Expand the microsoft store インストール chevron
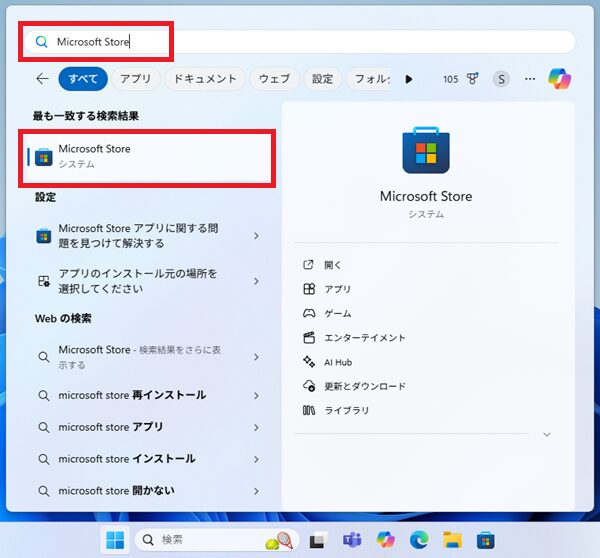Screen dimensions: 600x558 (x=256, y=459)
